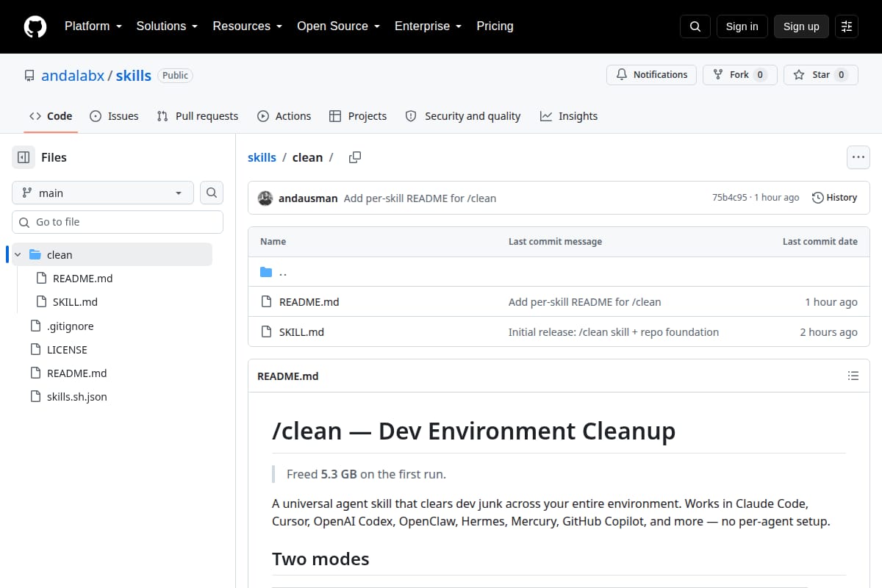Switch to Security and quality tab
This screenshot has width=882, height=588.
pyautogui.click(x=463, y=116)
